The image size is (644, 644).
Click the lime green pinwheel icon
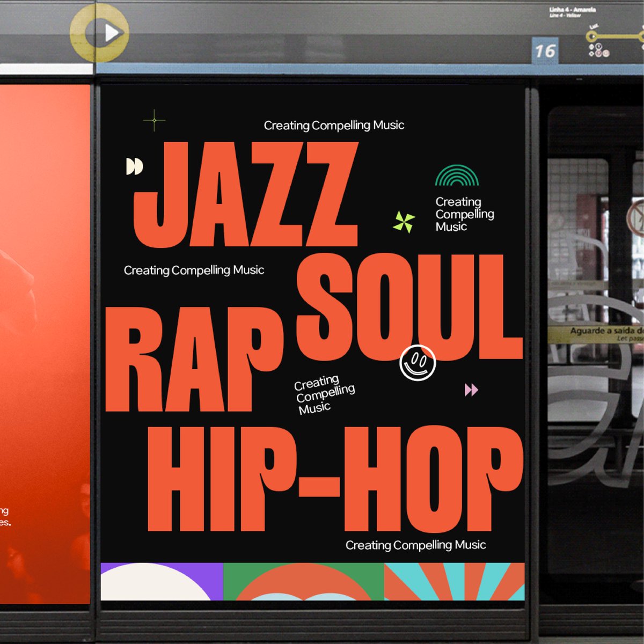coord(404,222)
